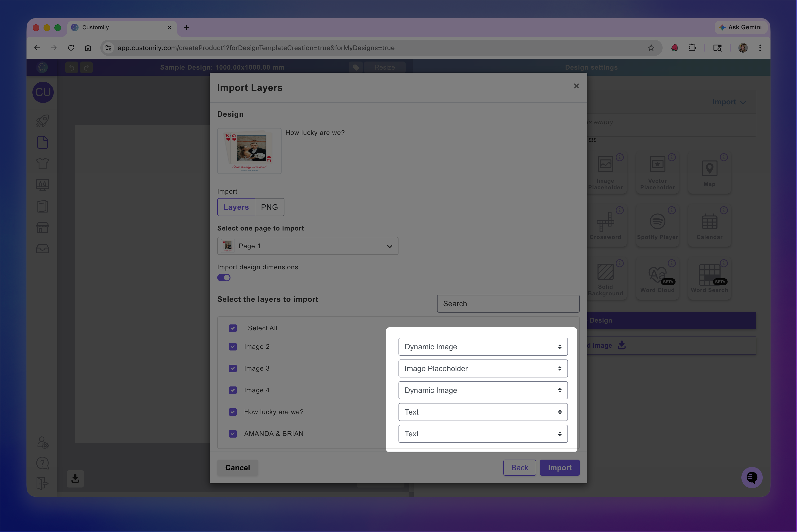Uncheck the Image 4 layer checkbox
The width and height of the screenshot is (797, 532).
click(233, 390)
